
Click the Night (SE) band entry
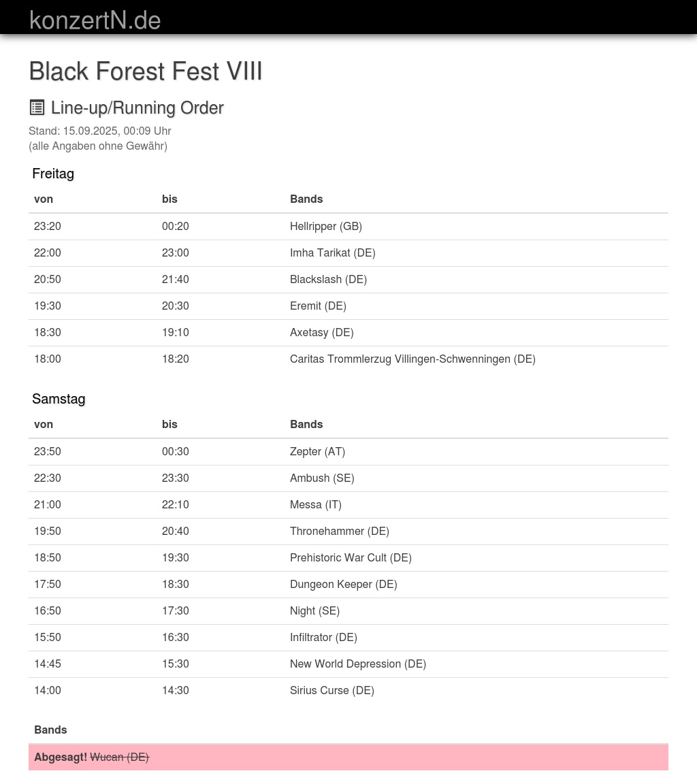314,611
